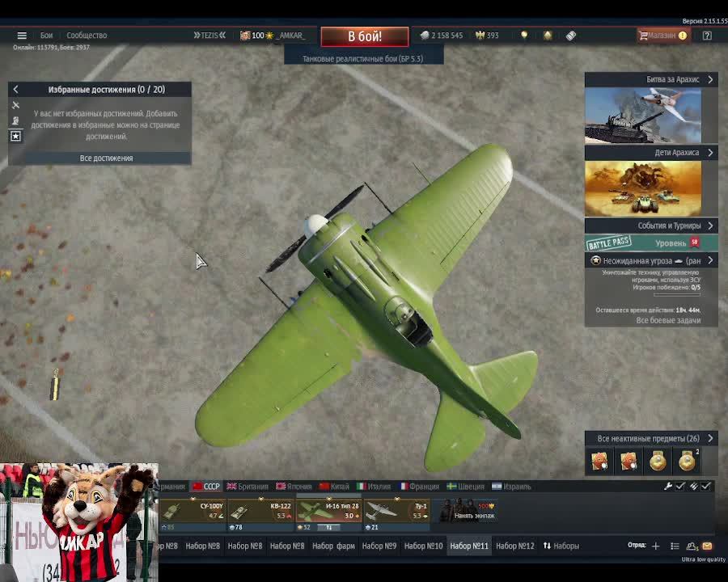Select Набор №9 preset
Image resolution: width=728 pixels, height=582 pixels.
point(379,546)
